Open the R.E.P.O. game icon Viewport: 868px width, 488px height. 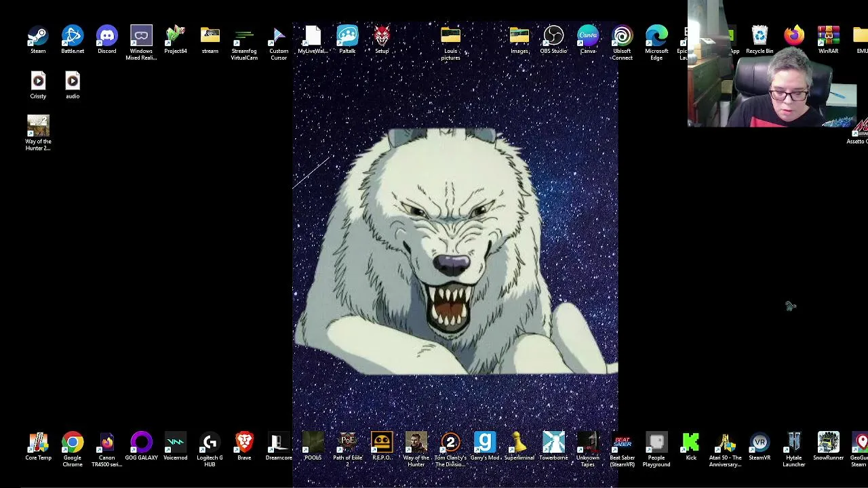[x=382, y=443]
